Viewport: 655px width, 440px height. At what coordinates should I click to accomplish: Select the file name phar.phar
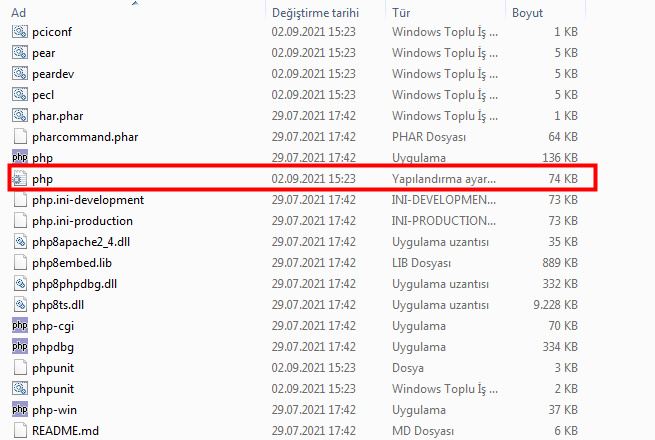58,116
